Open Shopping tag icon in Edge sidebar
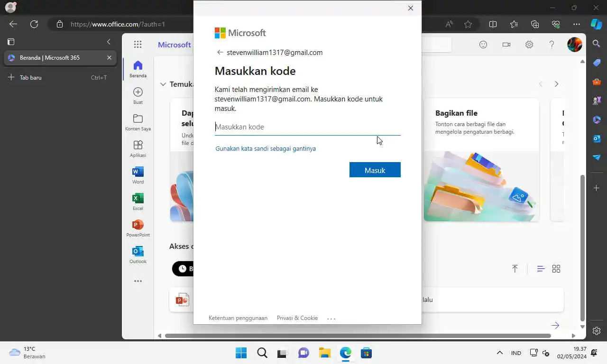This screenshot has width=607, height=364. pos(597,63)
